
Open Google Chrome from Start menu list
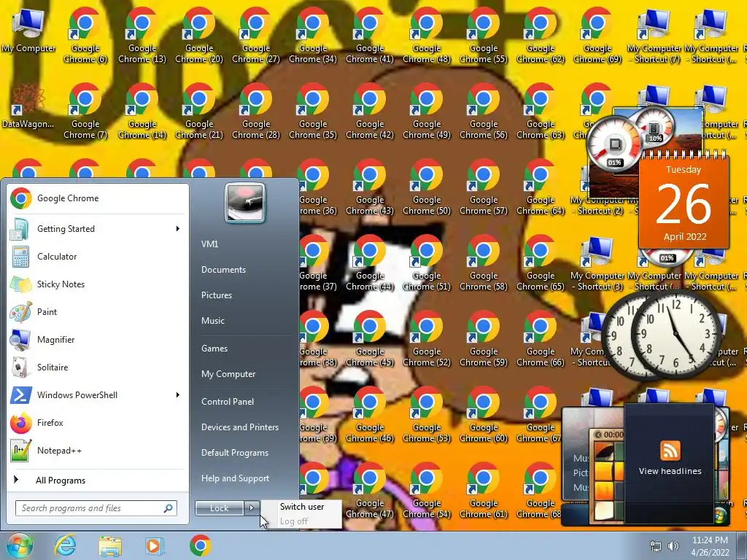click(x=97, y=198)
